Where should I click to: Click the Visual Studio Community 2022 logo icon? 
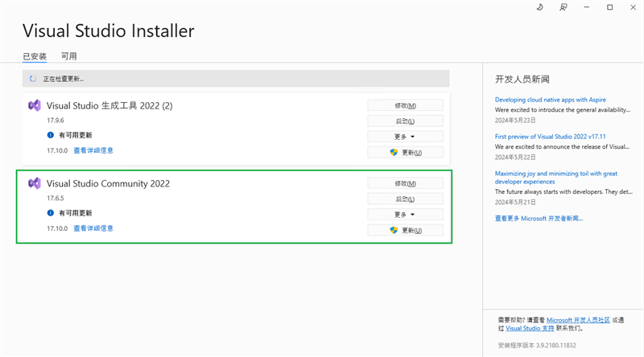click(35, 183)
